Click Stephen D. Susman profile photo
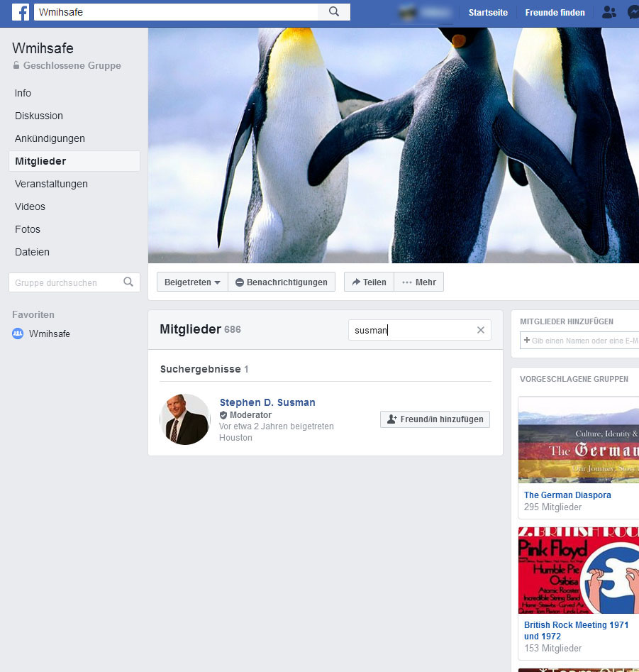Image resolution: width=639 pixels, height=672 pixels. (x=185, y=419)
